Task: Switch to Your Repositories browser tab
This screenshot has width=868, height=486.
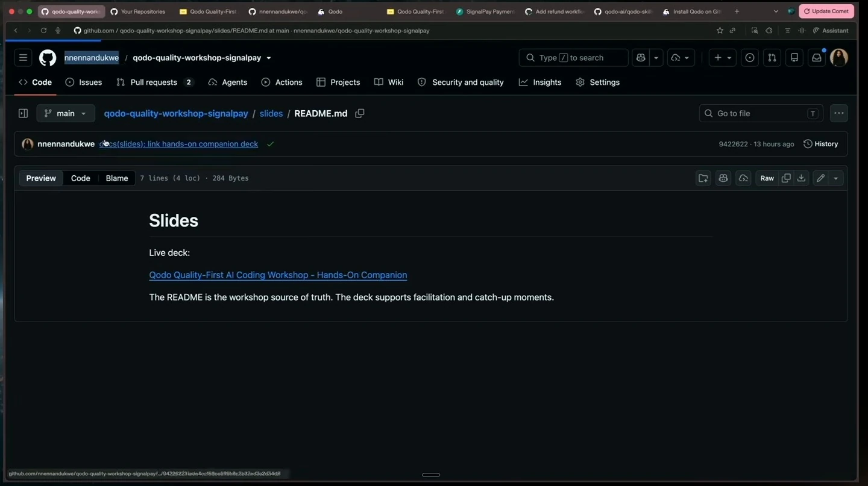Action: [139, 11]
